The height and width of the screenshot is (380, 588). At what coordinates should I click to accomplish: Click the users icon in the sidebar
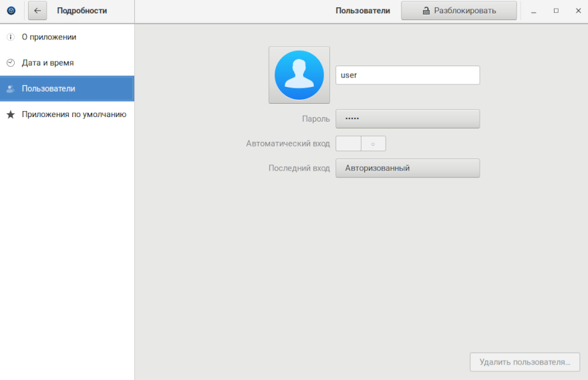click(x=11, y=88)
